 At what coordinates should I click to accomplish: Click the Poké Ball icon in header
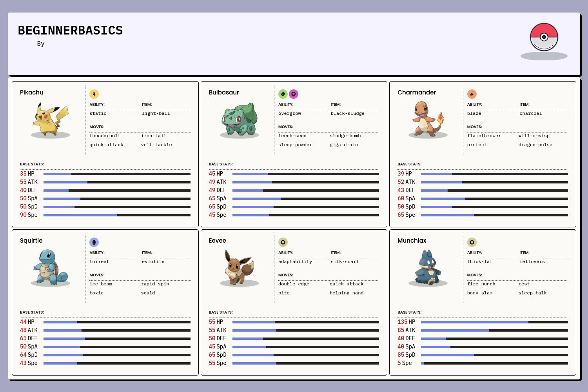coord(544,37)
